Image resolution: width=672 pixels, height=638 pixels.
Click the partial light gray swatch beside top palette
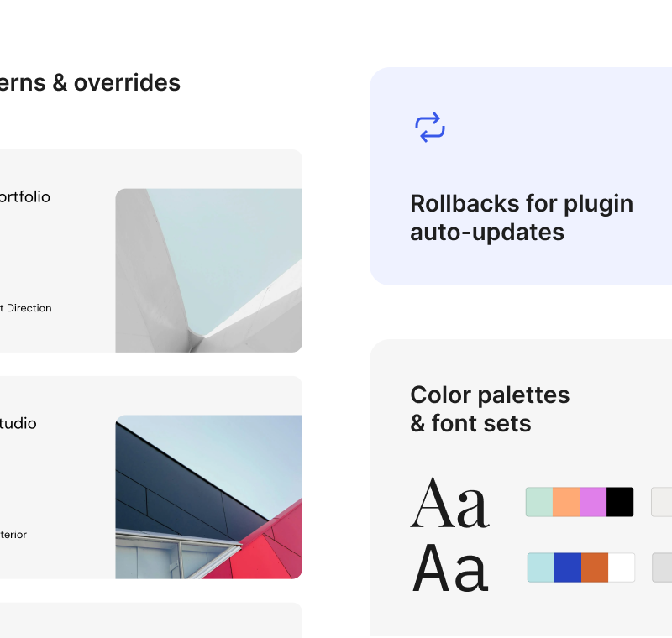point(662,502)
